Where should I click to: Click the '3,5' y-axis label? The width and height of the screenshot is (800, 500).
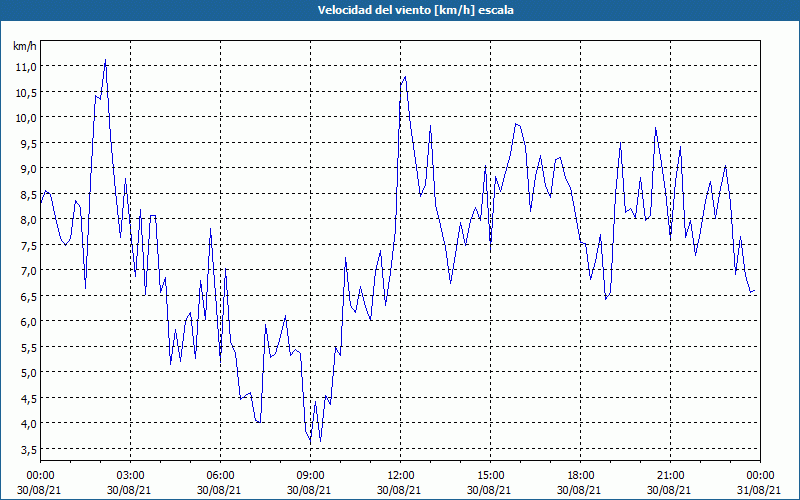click(x=28, y=449)
